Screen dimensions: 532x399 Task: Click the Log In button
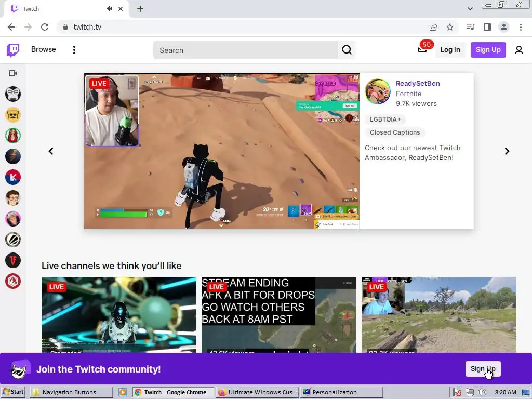pyautogui.click(x=450, y=50)
